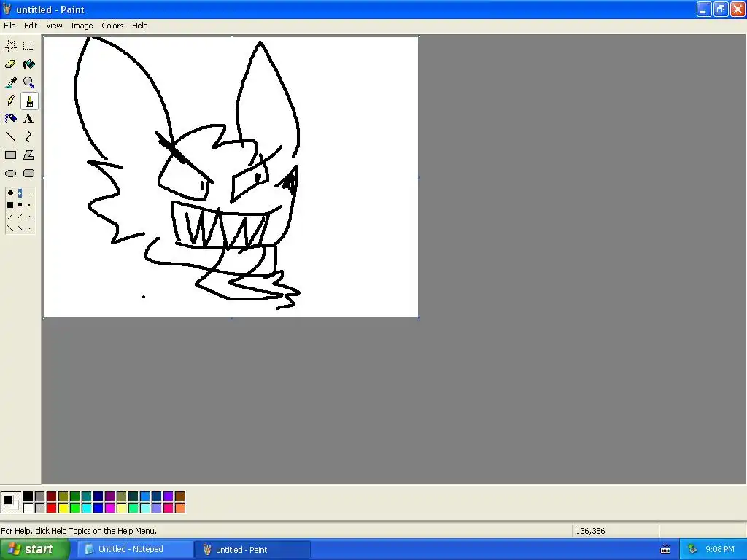Click the Paint icon in title bar
This screenshot has width=747, height=560.
[7, 9]
